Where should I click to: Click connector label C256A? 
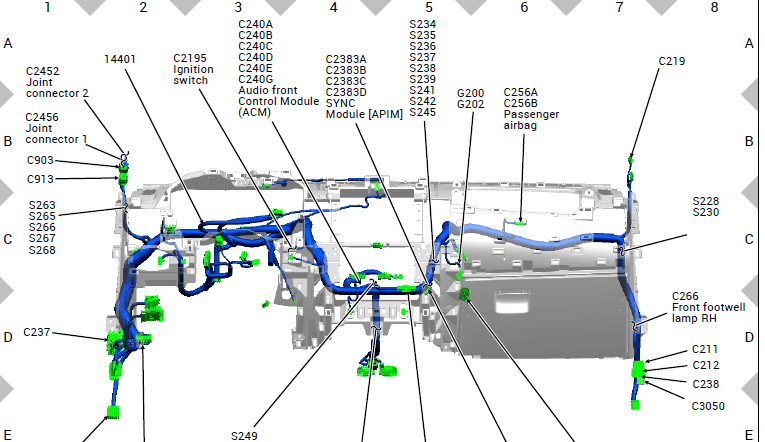pos(521,93)
